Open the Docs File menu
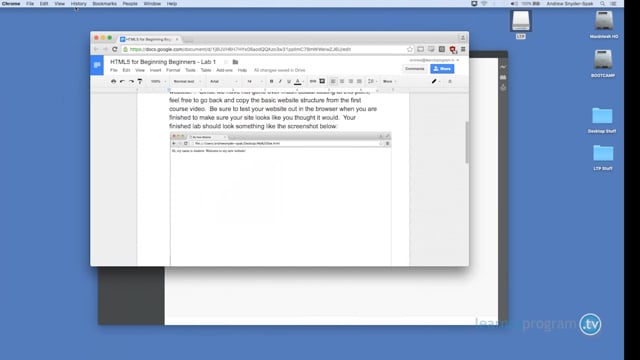This screenshot has height=360, width=640. coord(114,70)
